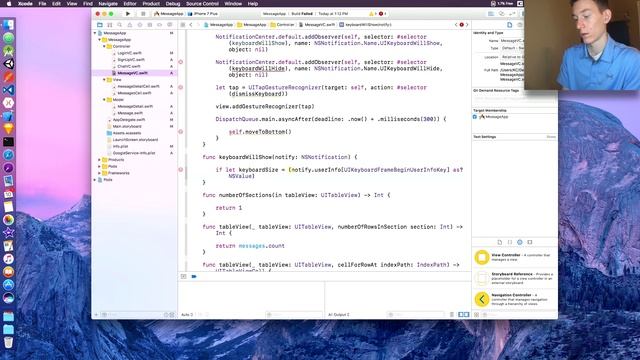This screenshot has width=640, height=360.
Task: Click the red error indicator in toolbar
Action: point(382,14)
